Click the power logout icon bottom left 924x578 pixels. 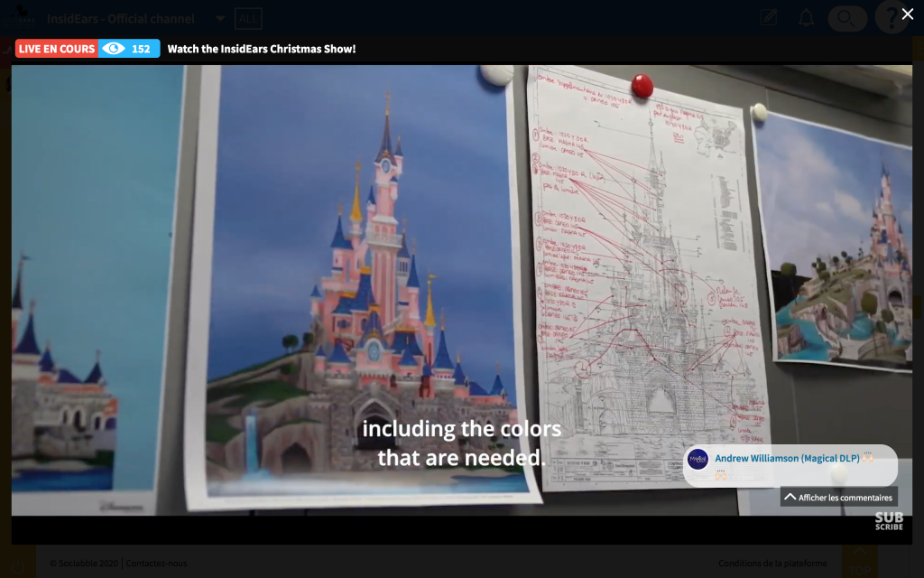tap(18, 566)
